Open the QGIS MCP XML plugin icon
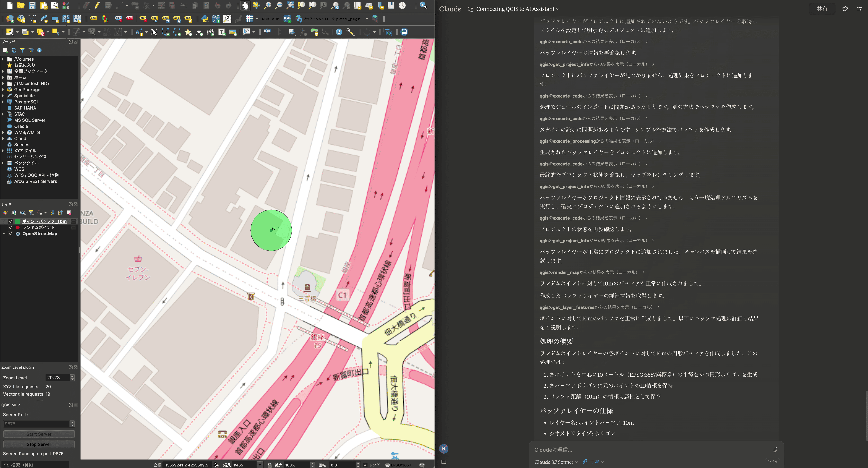Viewport: 868px width, 468px height. point(287,19)
